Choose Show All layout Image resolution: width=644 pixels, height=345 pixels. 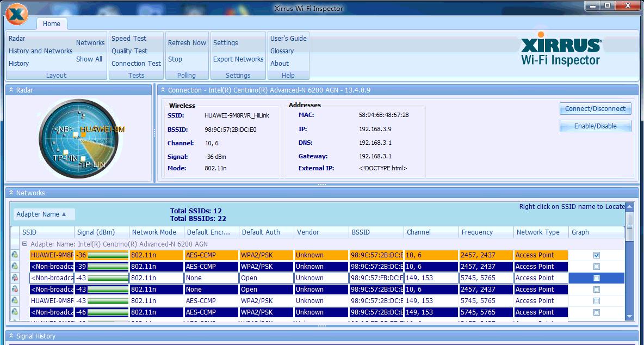[x=89, y=59]
